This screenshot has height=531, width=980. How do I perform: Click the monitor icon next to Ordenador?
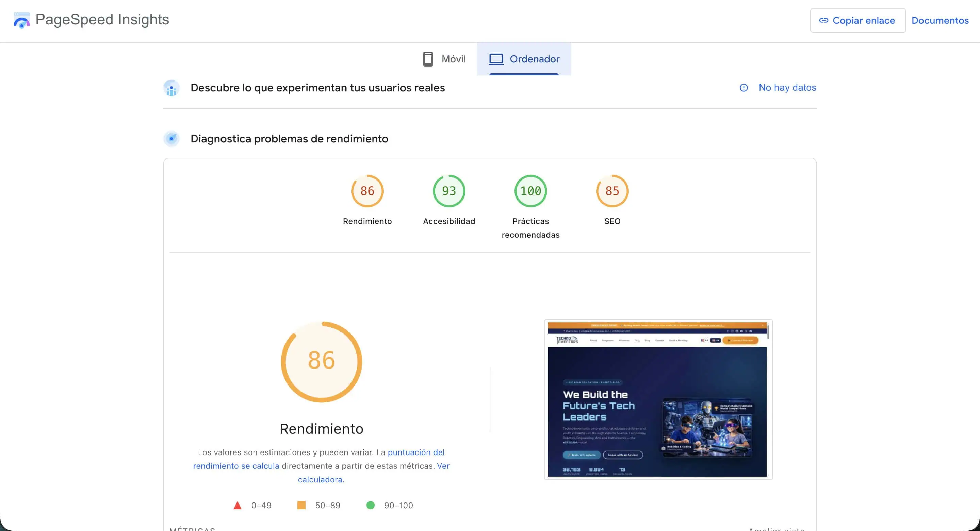[496, 59]
